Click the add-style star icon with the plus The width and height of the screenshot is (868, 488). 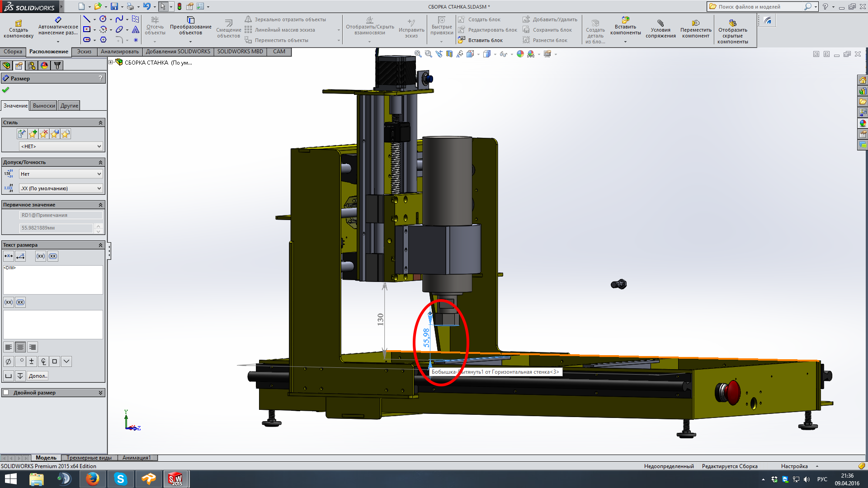click(33, 134)
